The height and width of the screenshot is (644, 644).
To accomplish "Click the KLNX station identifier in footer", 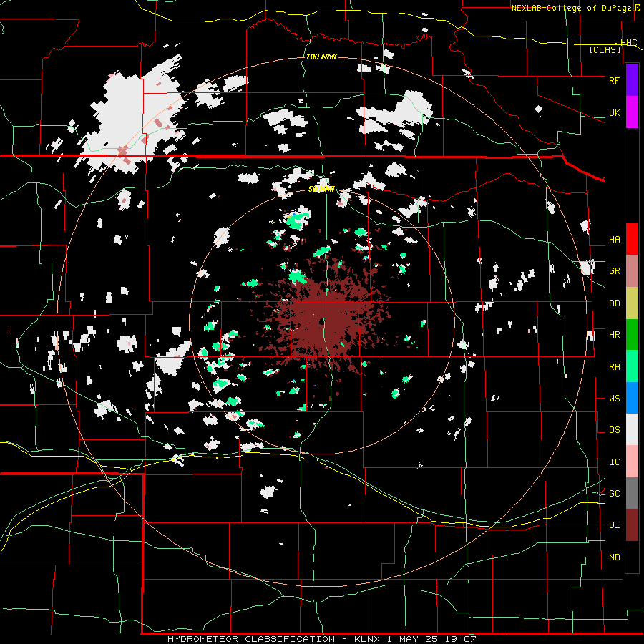I will coord(367,639).
